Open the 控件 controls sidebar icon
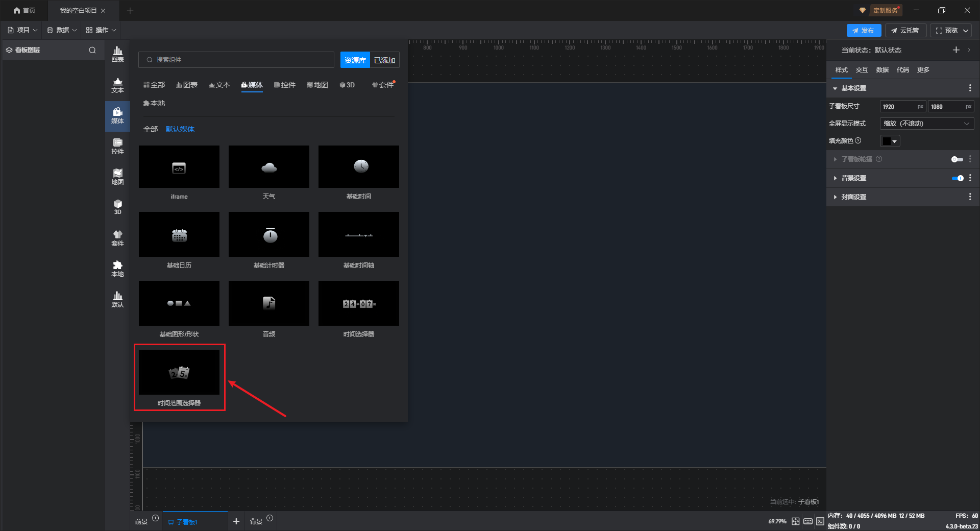 (117, 147)
